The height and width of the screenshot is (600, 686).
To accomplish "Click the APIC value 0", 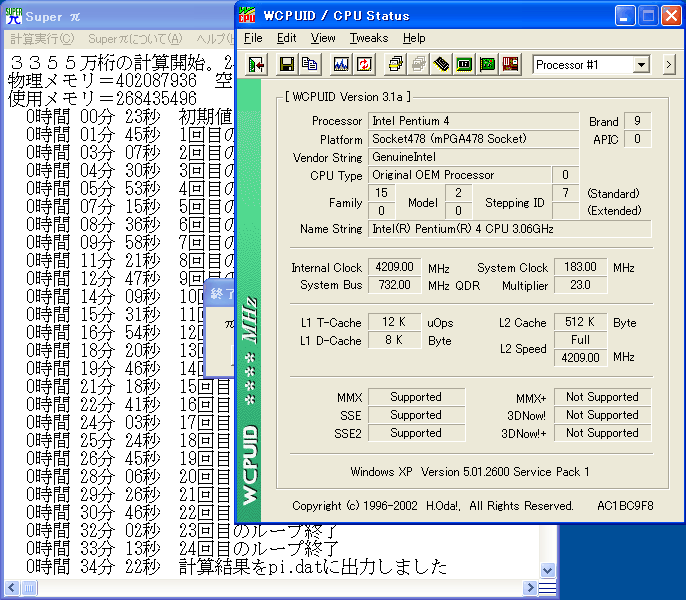I will pos(637,139).
